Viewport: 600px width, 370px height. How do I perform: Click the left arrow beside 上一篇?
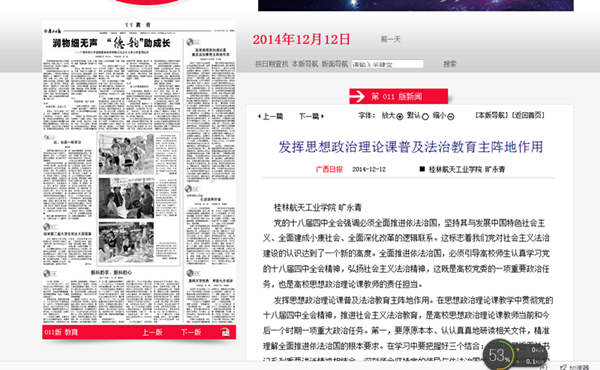[x=259, y=116]
